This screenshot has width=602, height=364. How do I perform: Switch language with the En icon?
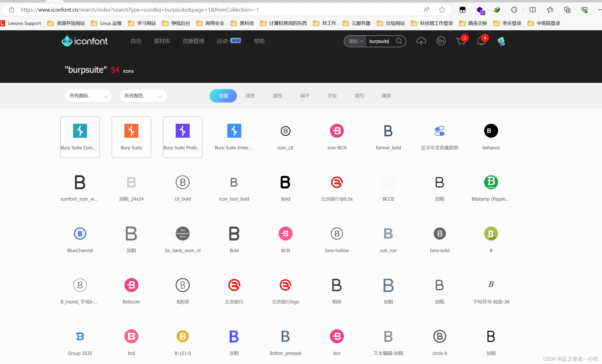(441, 41)
